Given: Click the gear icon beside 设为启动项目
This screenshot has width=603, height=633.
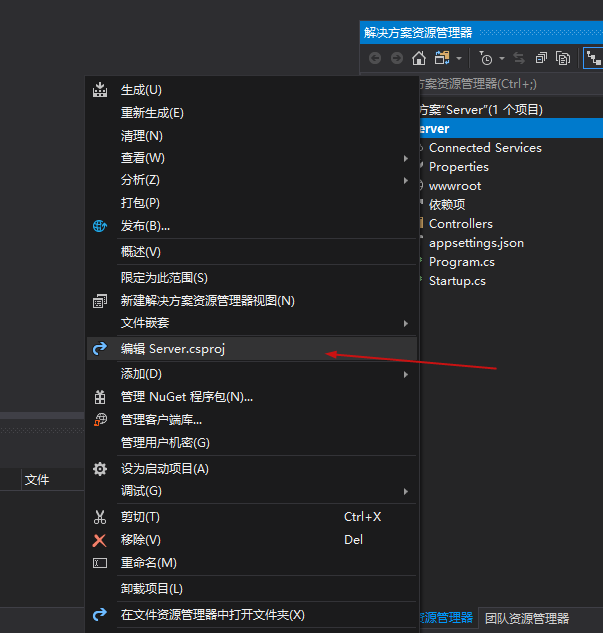Looking at the screenshot, I should (100, 469).
